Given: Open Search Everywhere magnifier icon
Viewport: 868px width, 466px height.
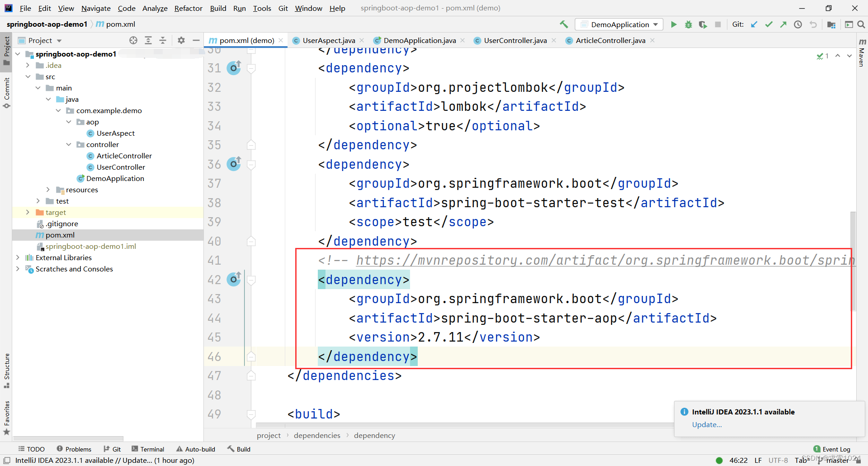Looking at the screenshot, I should click(x=861, y=24).
